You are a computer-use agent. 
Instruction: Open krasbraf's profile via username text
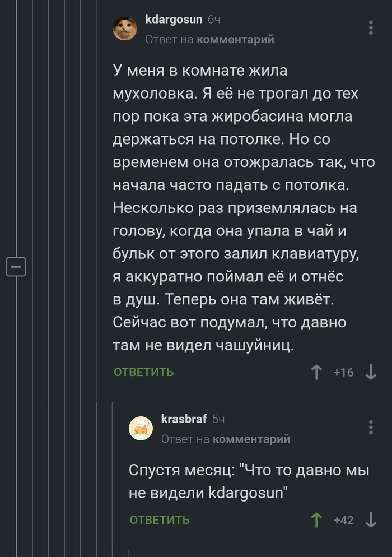coord(185,418)
